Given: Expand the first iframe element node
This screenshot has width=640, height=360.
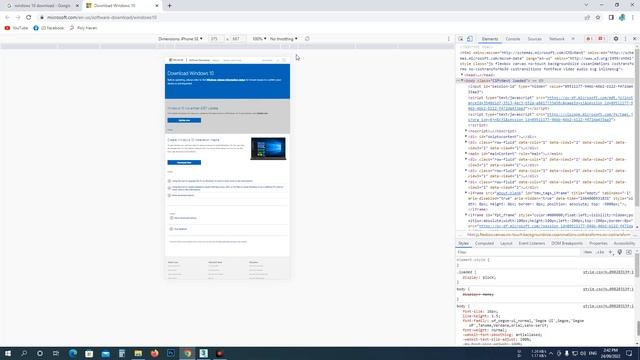Looking at the screenshot, I should coord(466,193).
